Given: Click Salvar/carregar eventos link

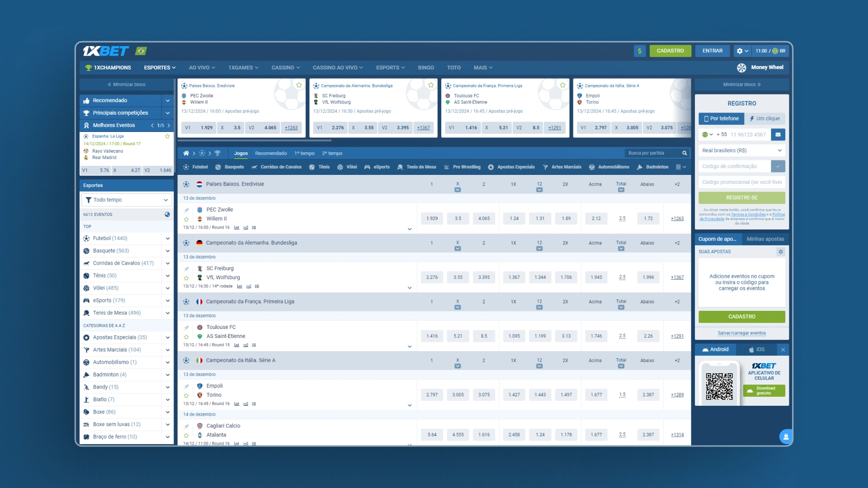Looking at the screenshot, I should [x=741, y=333].
